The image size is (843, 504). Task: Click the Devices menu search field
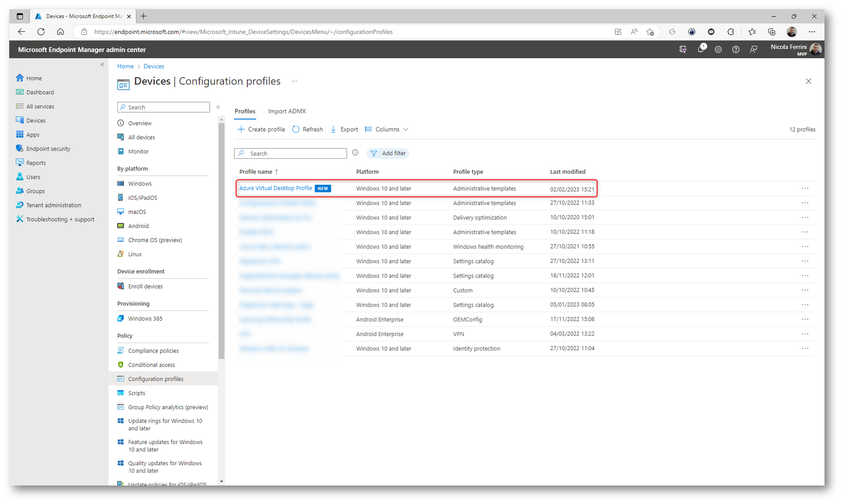pyautogui.click(x=163, y=107)
